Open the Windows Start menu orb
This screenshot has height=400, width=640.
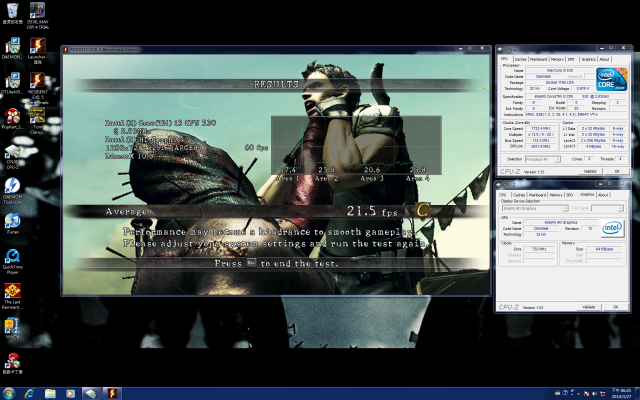8,393
